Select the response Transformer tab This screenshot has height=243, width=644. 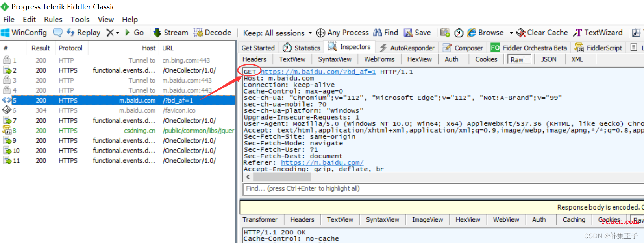coord(260,220)
